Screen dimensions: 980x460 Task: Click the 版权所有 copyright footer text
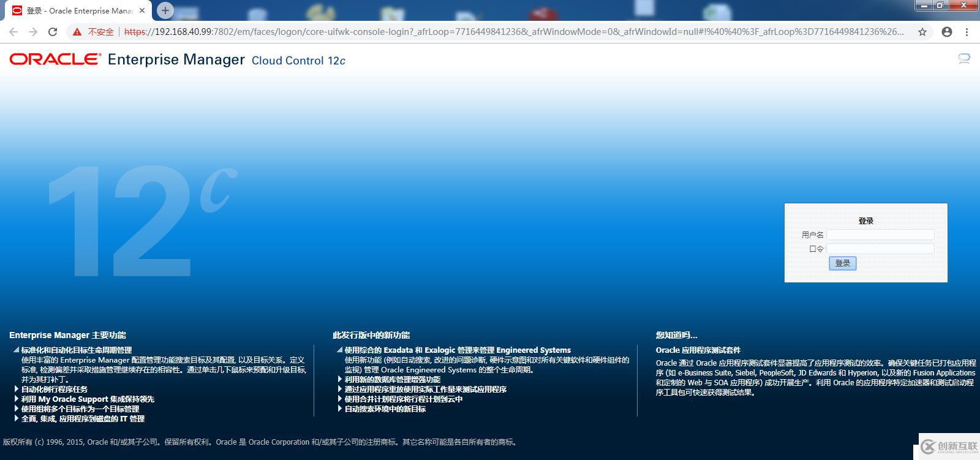click(260, 442)
